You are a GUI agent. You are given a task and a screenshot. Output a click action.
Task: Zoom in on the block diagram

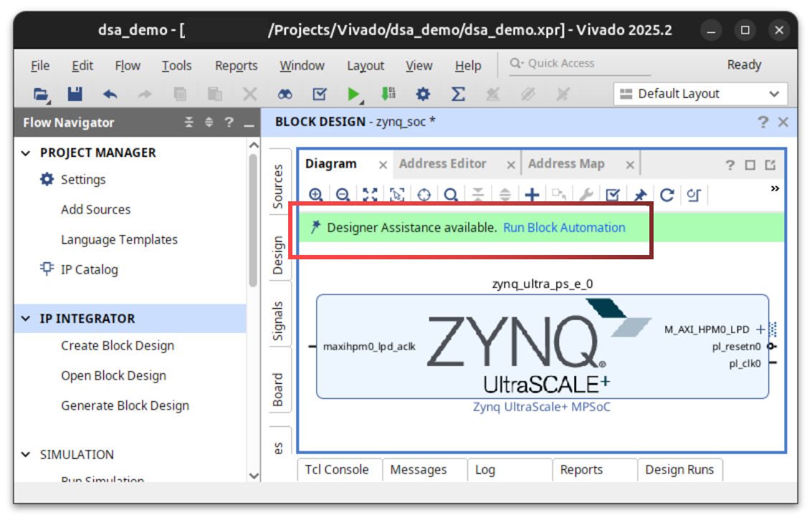pyautogui.click(x=315, y=195)
